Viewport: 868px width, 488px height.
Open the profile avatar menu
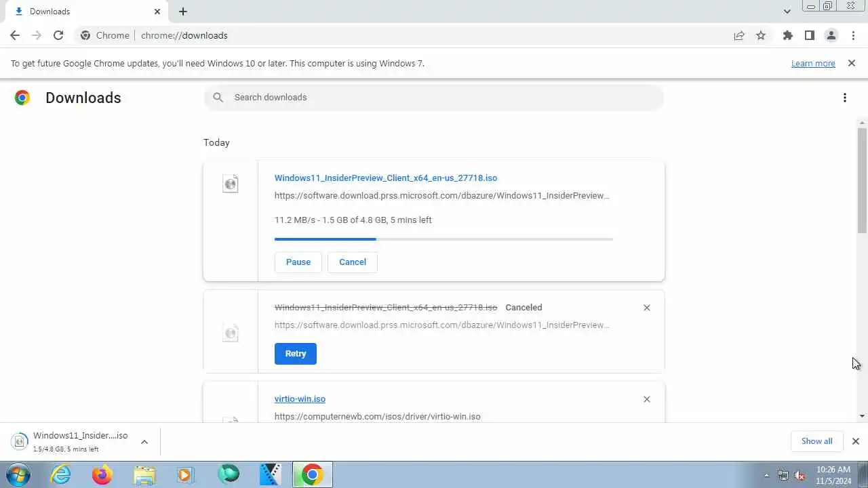tap(831, 35)
